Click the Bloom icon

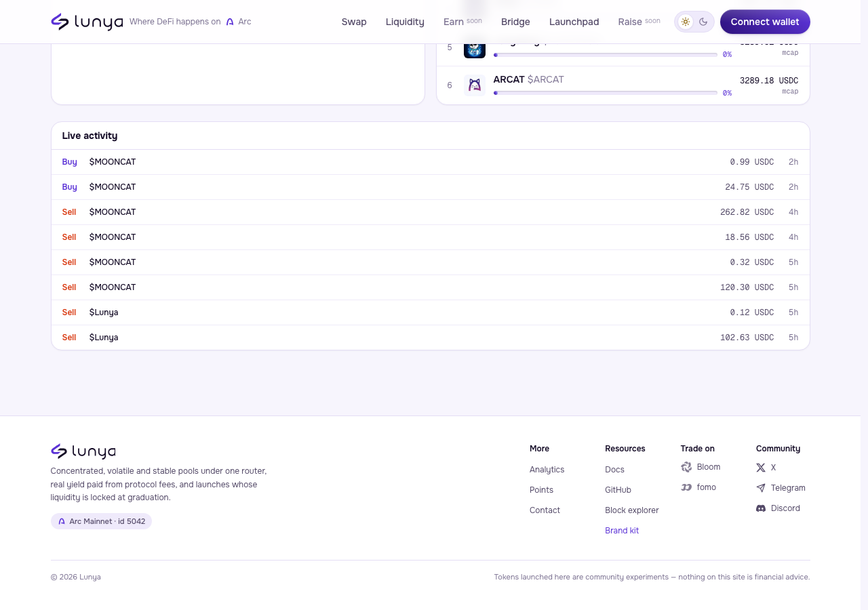pos(686,467)
